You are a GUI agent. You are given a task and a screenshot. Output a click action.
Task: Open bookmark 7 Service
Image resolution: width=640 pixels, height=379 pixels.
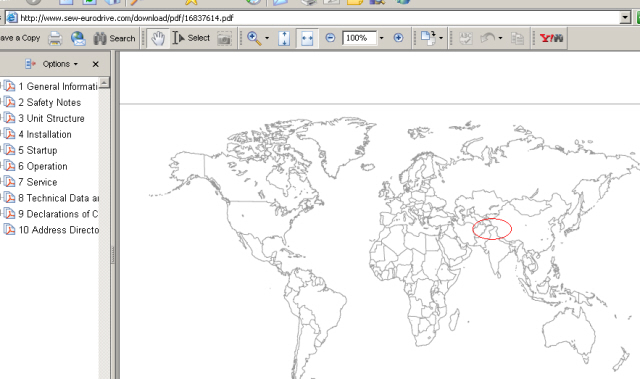tap(38, 182)
